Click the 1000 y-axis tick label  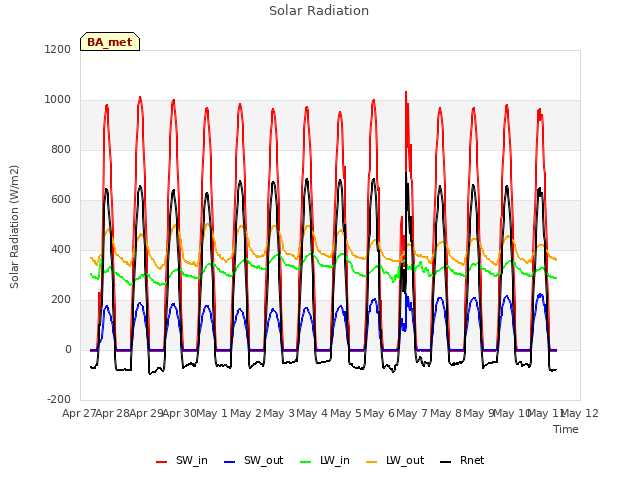pyautogui.click(x=58, y=100)
